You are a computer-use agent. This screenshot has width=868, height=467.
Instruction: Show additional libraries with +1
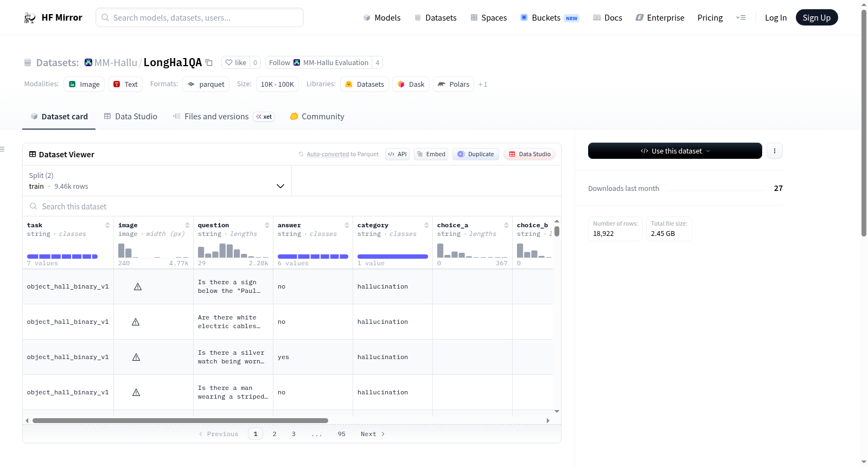pos(483,85)
